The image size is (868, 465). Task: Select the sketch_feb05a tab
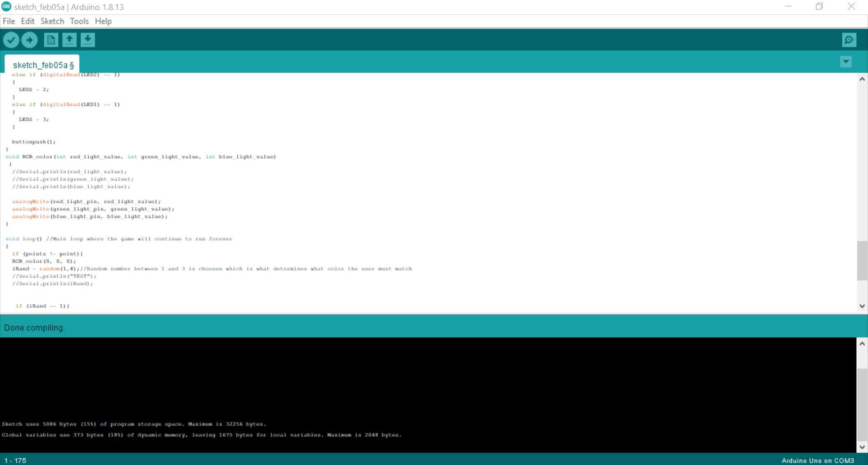click(x=42, y=65)
